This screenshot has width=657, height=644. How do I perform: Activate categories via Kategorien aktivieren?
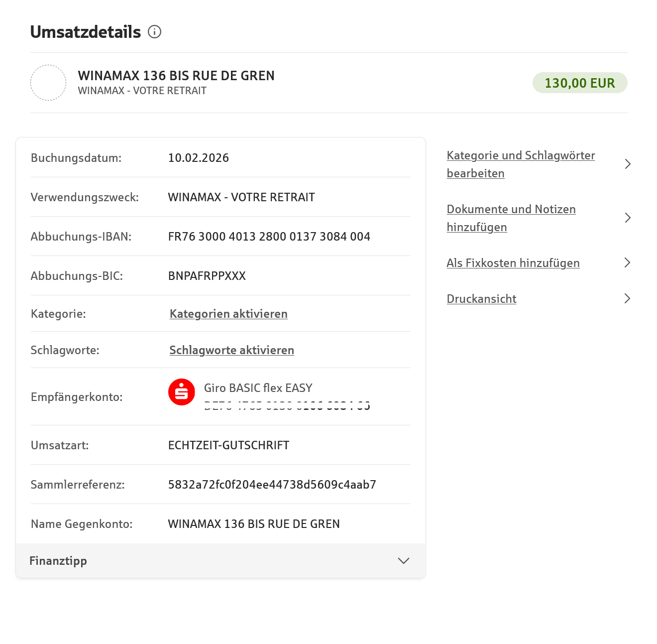coord(228,314)
